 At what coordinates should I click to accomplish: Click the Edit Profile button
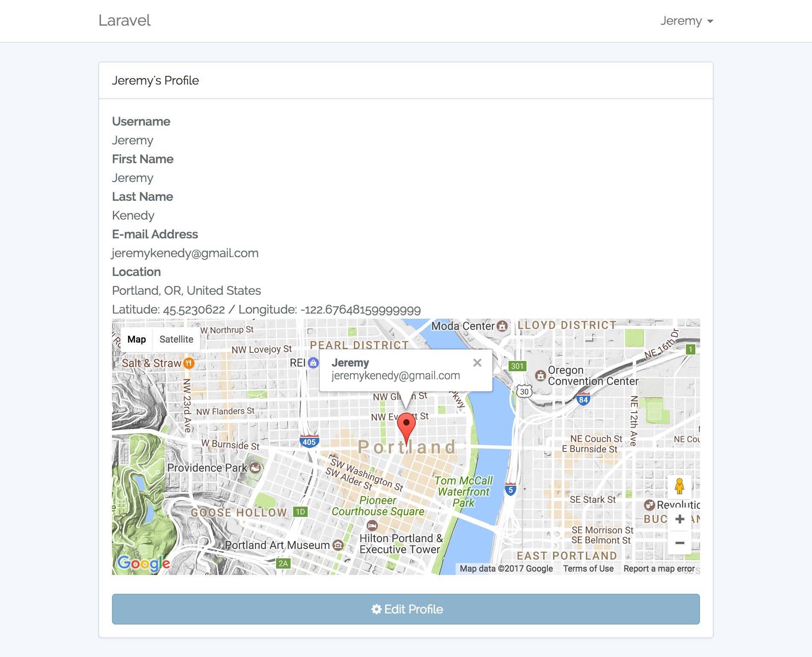pos(406,609)
